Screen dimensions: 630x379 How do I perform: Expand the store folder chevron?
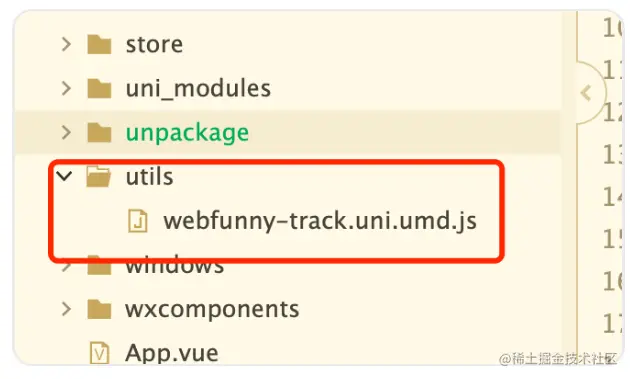66,44
